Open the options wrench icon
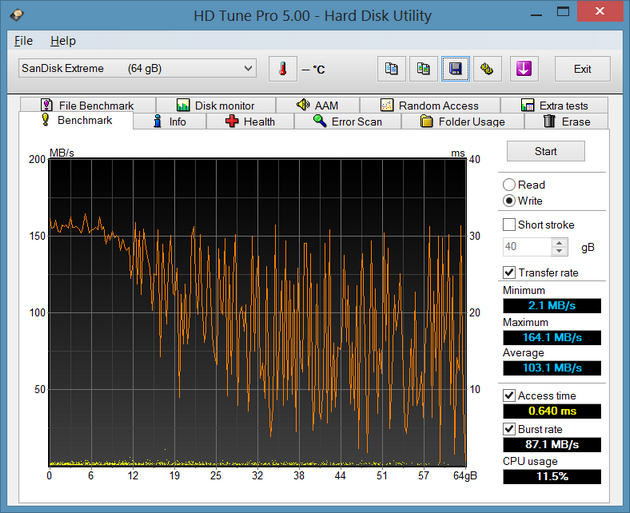Viewport: 630px width, 513px height. click(x=487, y=69)
